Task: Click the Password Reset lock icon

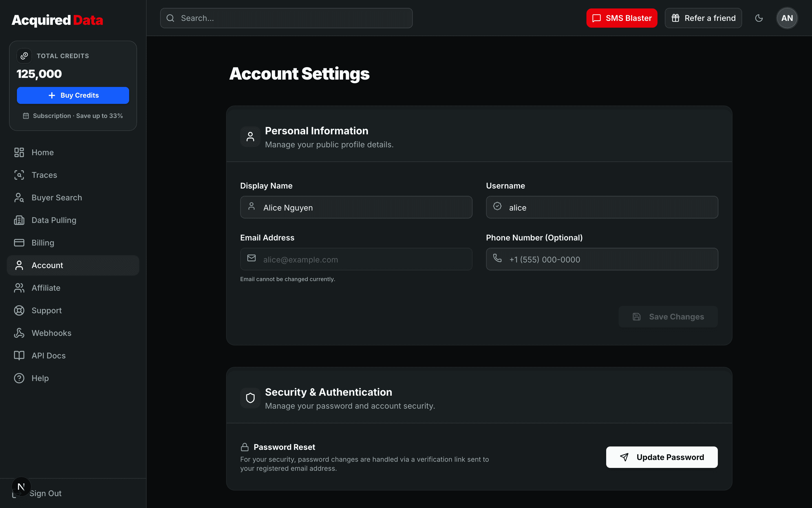Action: (x=245, y=447)
